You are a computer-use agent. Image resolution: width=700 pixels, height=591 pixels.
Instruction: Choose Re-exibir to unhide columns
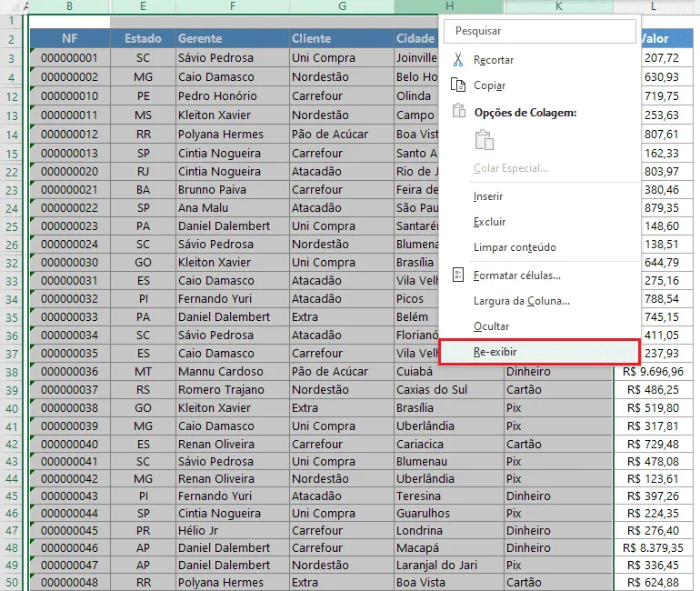click(x=539, y=352)
